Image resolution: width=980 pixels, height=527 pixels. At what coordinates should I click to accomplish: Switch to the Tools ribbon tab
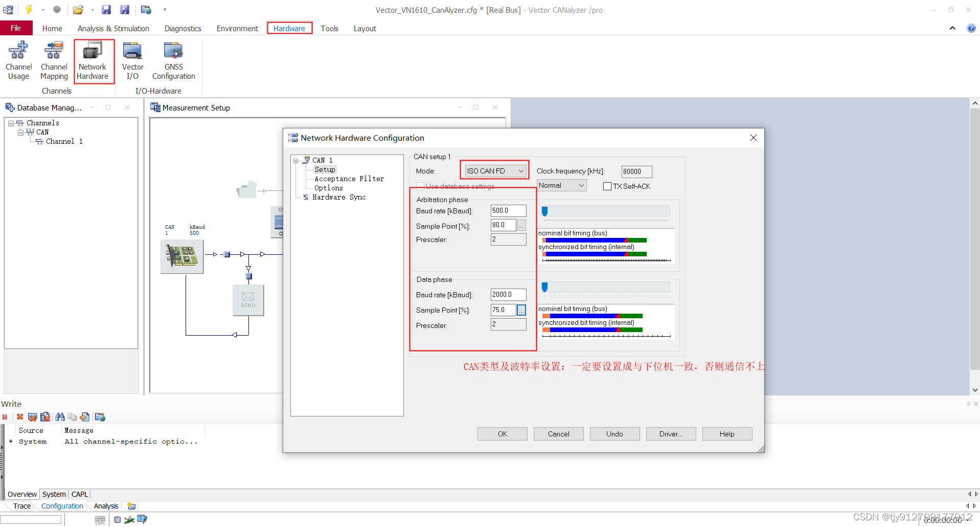pyautogui.click(x=329, y=29)
